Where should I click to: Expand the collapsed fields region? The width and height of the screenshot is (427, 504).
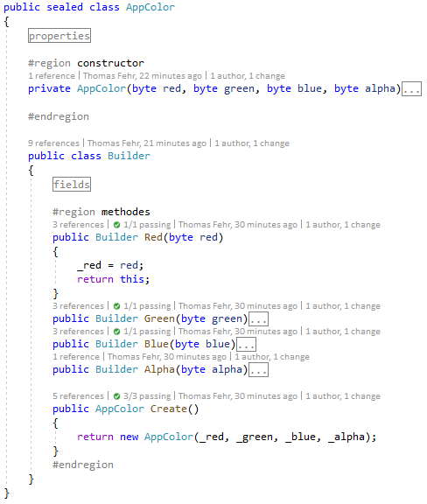tap(72, 185)
